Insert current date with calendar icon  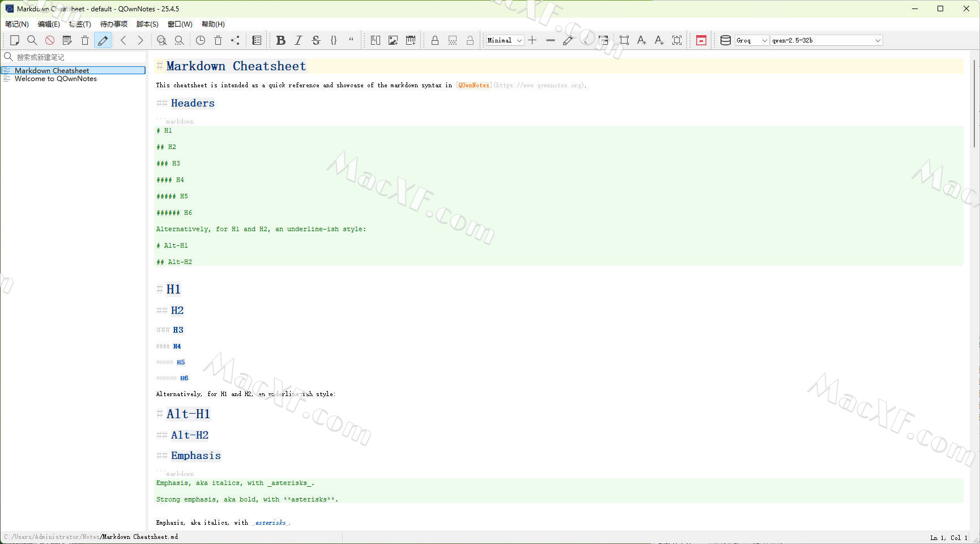(411, 40)
